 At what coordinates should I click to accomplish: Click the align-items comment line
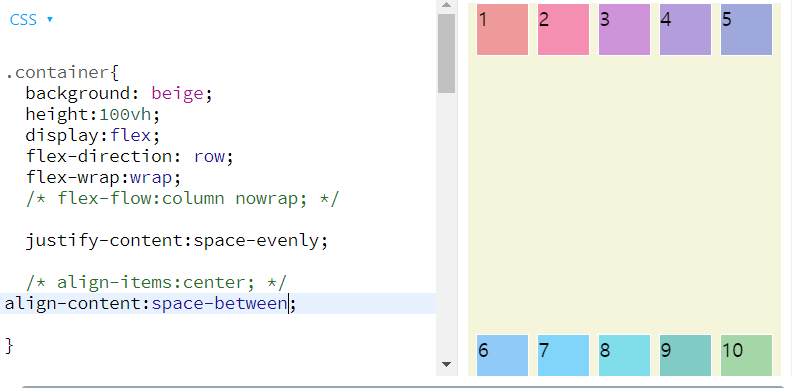coord(157,282)
